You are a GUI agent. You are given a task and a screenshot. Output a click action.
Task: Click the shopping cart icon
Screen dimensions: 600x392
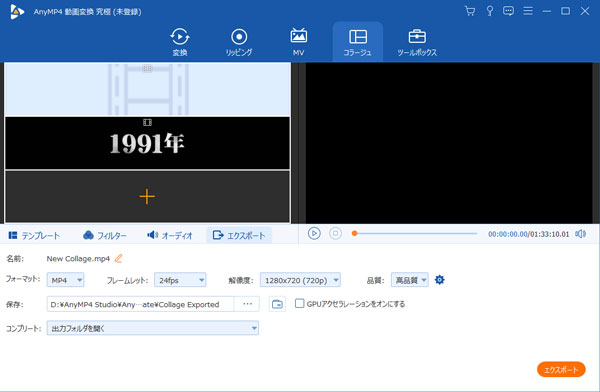pyautogui.click(x=470, y=11)
